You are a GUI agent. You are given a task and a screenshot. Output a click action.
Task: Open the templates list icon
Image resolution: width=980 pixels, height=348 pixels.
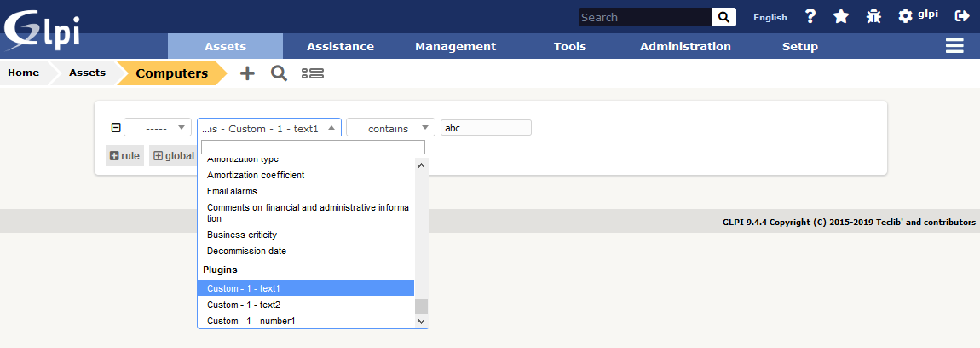coord(313,73)
